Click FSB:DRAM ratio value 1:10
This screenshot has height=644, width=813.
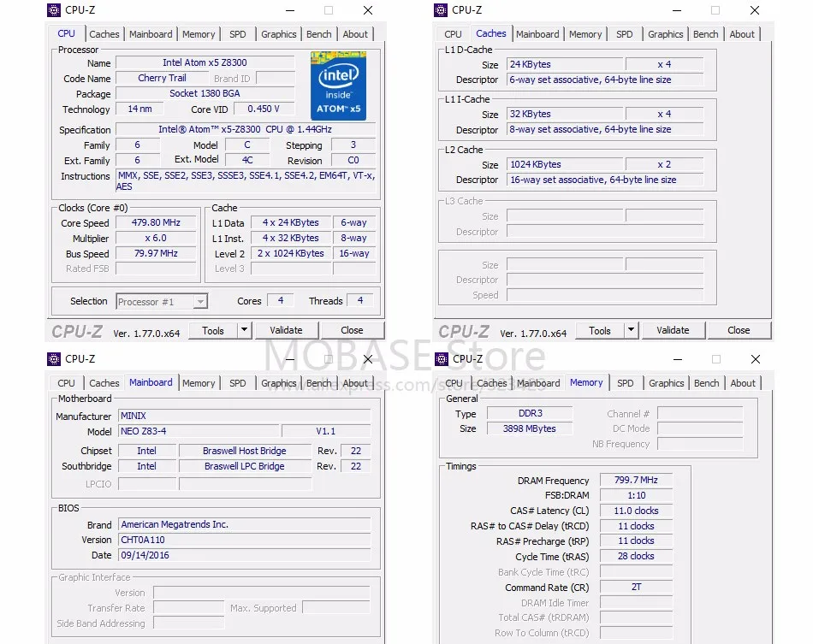pyautogui.click(x=636, y=495)
